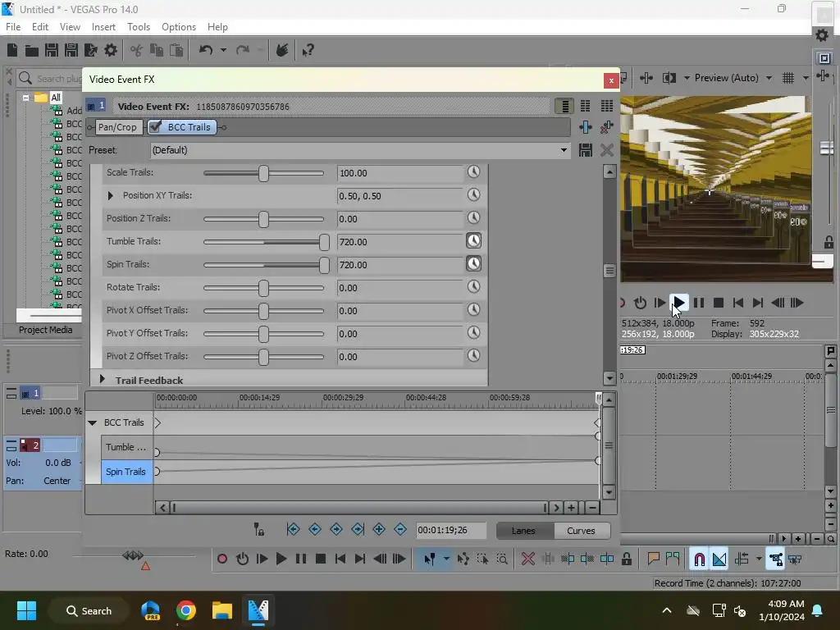Toggle animation for Pivot Y Offset Trails
Screen dimensions: 840x630
tap(473, 333)
